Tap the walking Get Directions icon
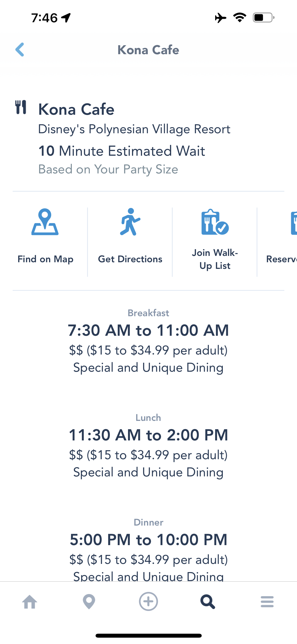297x644 pixels. tap(130, 222)
